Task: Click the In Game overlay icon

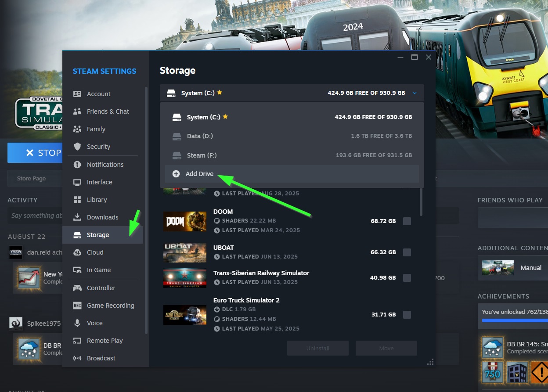Action: point(77,270)
